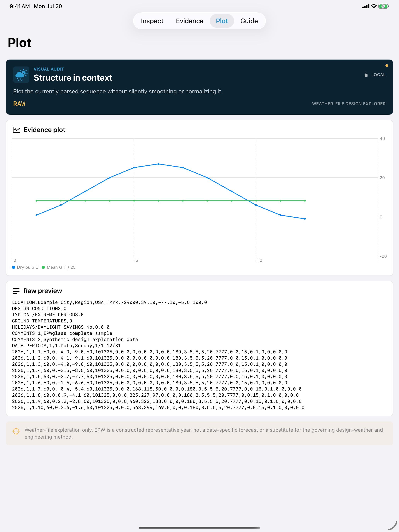This screenshot has height=532, width=399.
Task: Click the LOCATION,Example City line
Action: [109, 303]
